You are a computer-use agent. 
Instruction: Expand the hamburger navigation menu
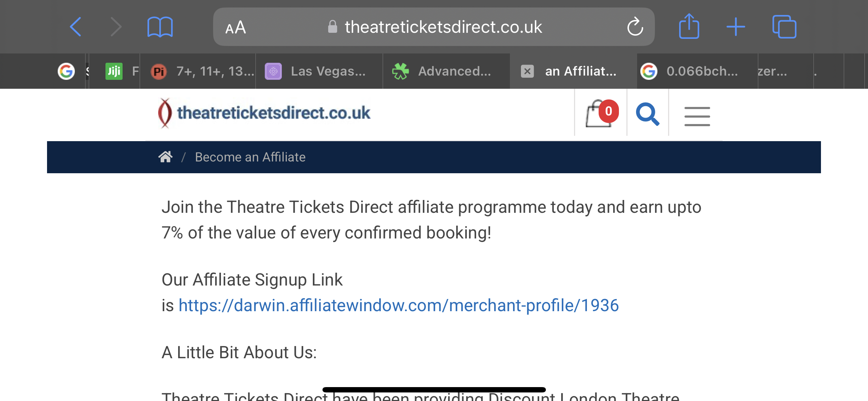(x=697, y=116)
